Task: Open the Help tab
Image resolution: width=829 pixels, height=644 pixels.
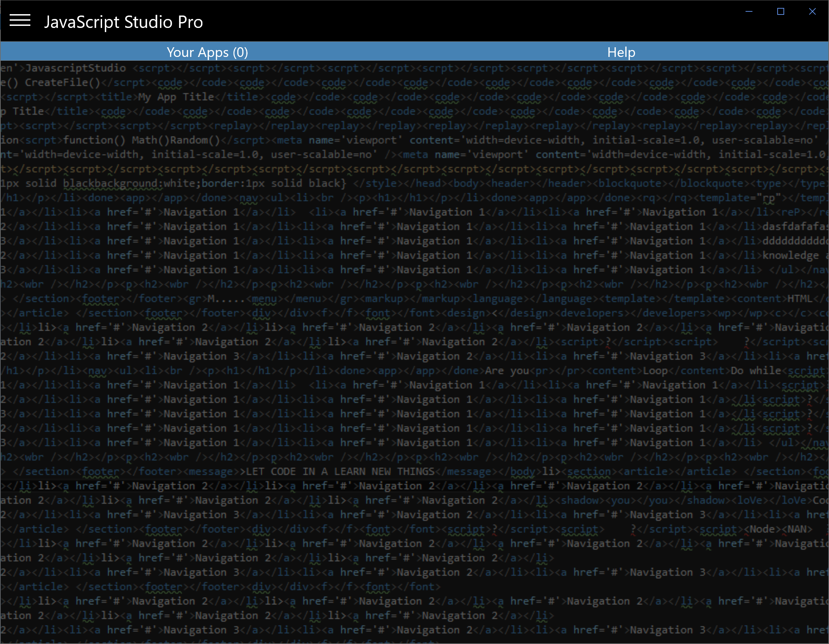Action: (x=621, y=52)
